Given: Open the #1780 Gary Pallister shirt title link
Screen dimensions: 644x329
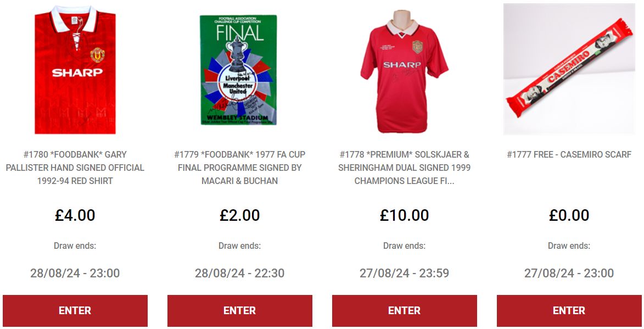Looking at the screenshot, I should coord(75,168).
